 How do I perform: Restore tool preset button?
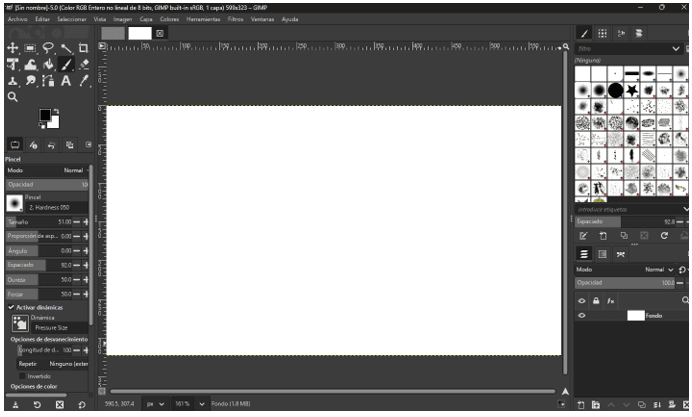(38, 405)
